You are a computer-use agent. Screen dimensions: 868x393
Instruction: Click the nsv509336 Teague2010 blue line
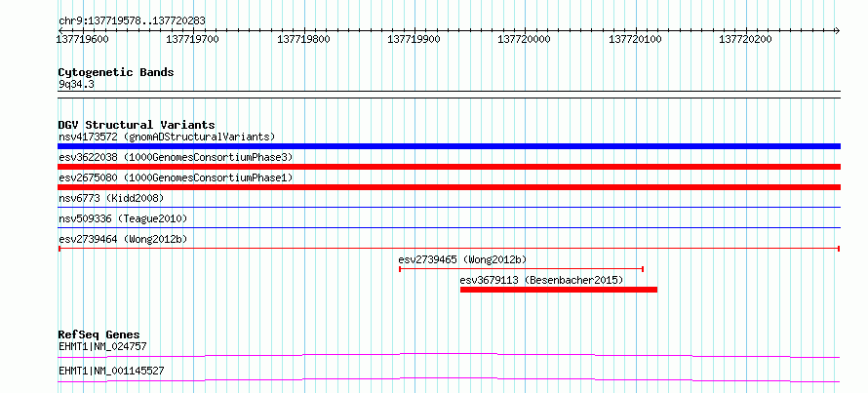pyautogui.click(x=449, y=228)
